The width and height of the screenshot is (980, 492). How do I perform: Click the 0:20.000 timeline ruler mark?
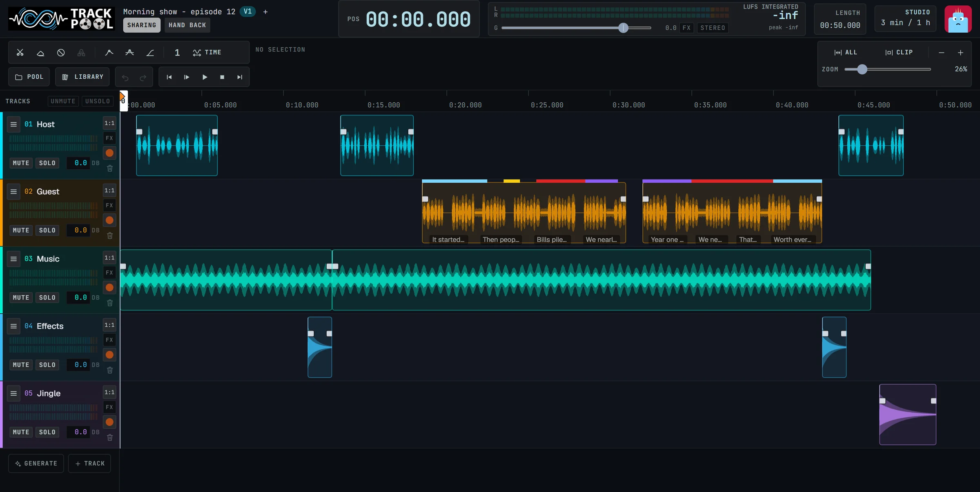pos(465,105)
